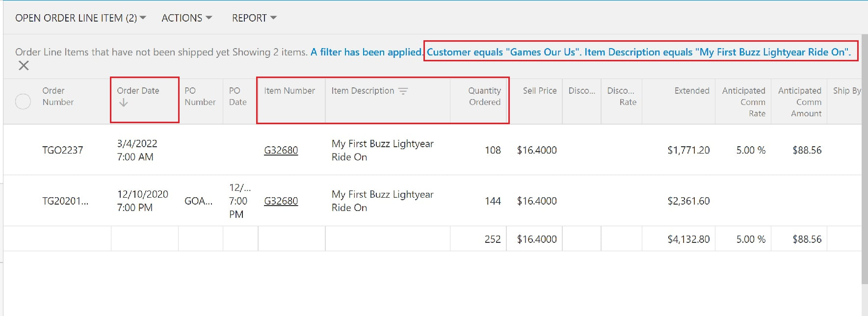Click the Item Description filter icon
868x316 pixels.
click(x=403, y=91)
